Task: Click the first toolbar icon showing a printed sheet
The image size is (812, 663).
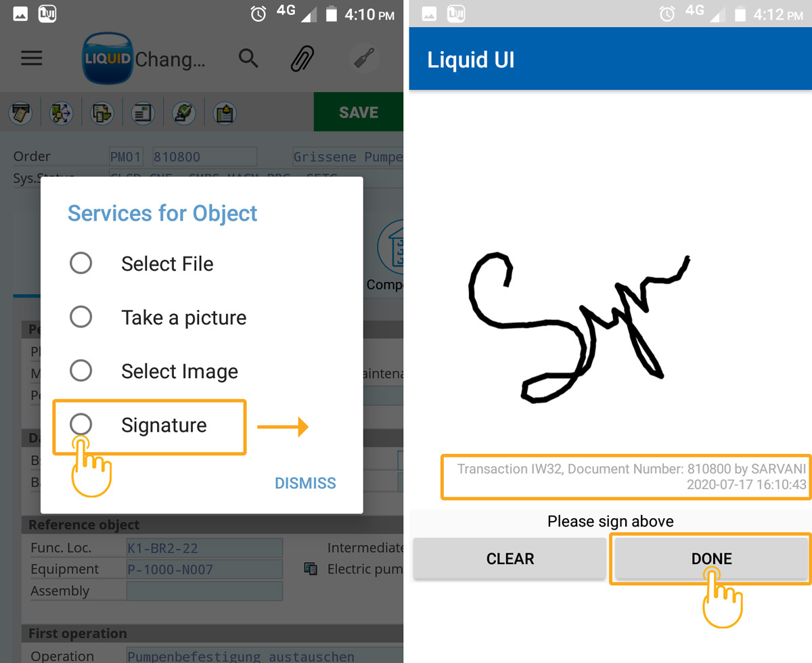Action: tap(22, 113)
